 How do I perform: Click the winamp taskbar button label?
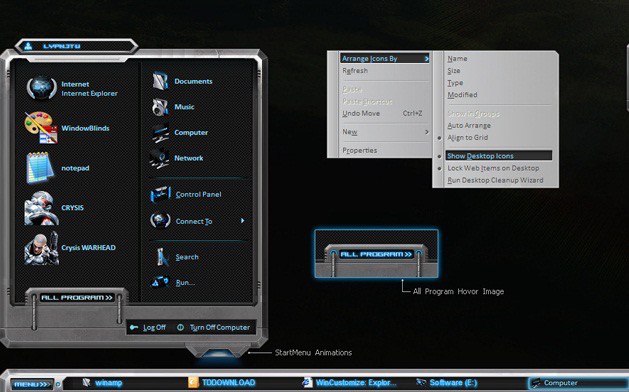click(x=108, y=383)
